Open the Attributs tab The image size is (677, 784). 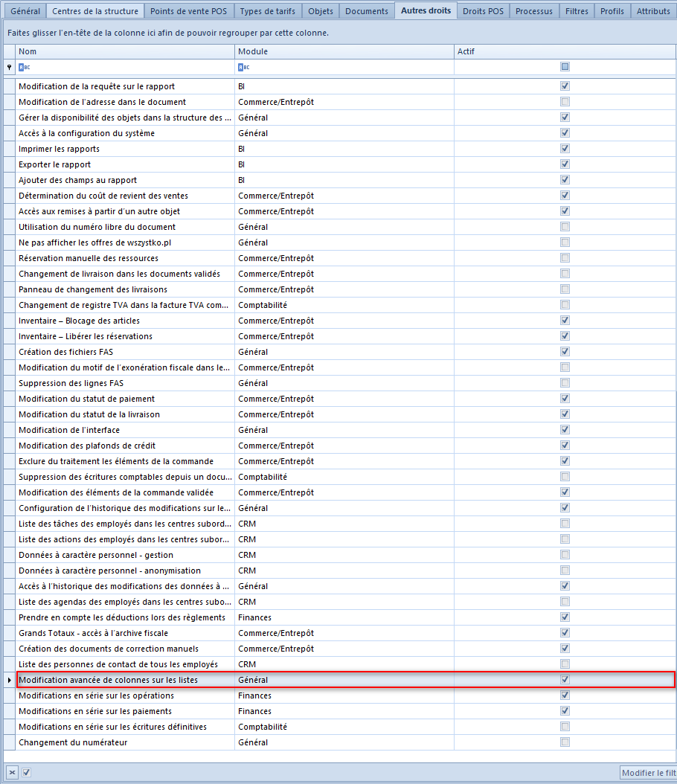(653, 11)
